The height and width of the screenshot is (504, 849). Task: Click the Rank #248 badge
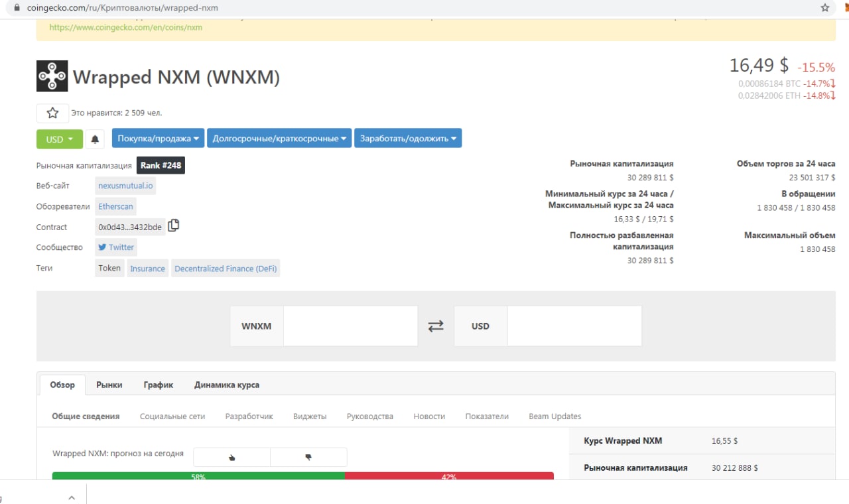161,166
